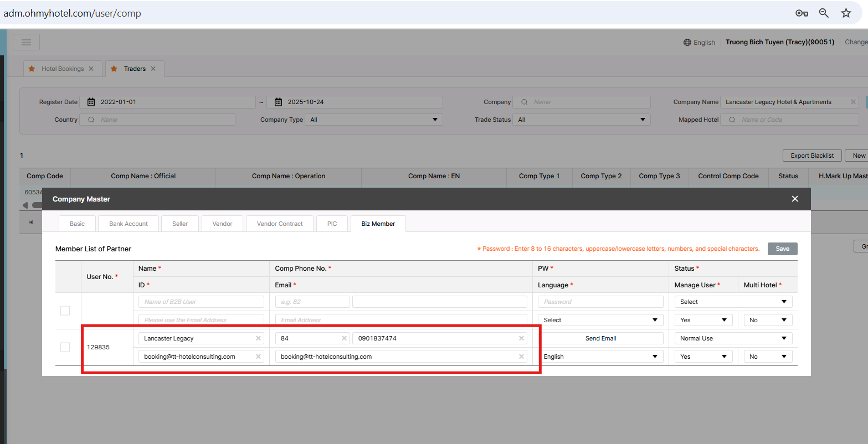Check the box for user 129835
Image resolution: width=868 pixels, height=444 pixels.
point(65,347)
